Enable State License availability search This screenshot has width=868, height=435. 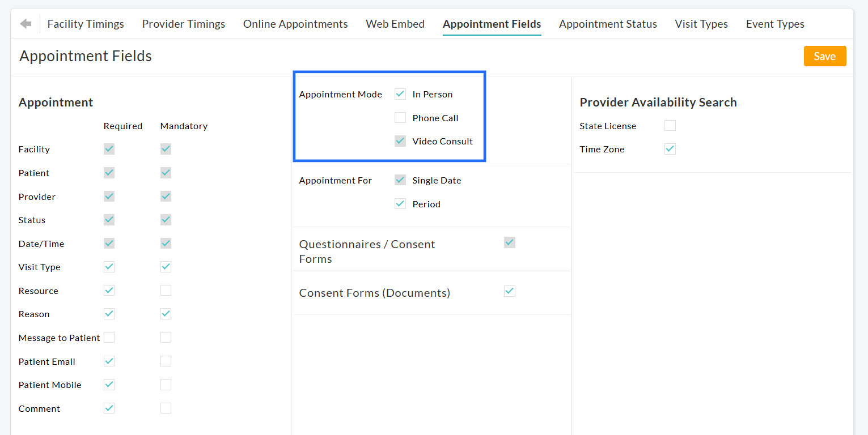pos(670,125)
